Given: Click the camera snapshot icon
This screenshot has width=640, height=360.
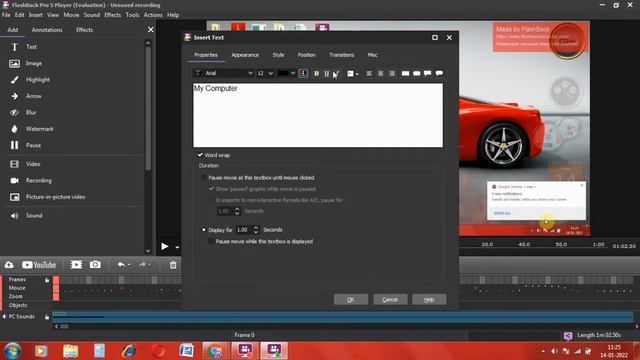Looking at the screenshot, I should 96,265.
